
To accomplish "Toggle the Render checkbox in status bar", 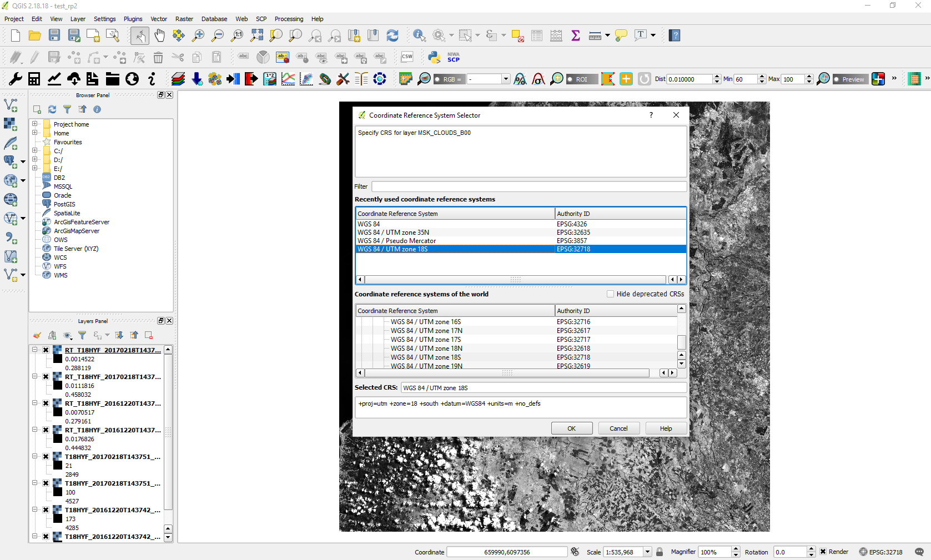I will point(823,552).
